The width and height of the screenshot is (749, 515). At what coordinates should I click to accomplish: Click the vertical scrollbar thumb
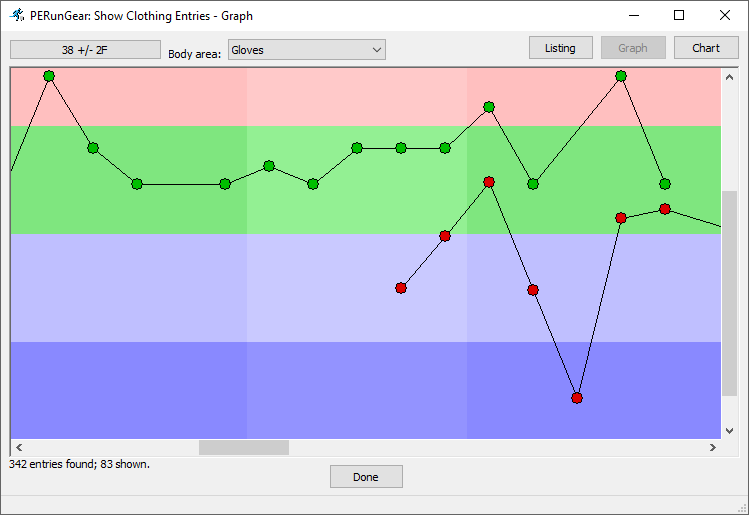coord(730,295)
